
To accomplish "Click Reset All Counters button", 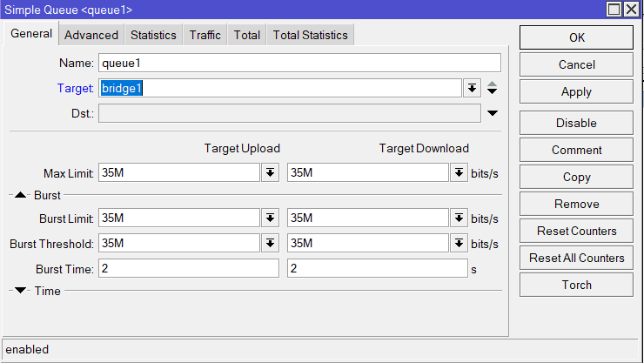I will [x=576, y=258].
